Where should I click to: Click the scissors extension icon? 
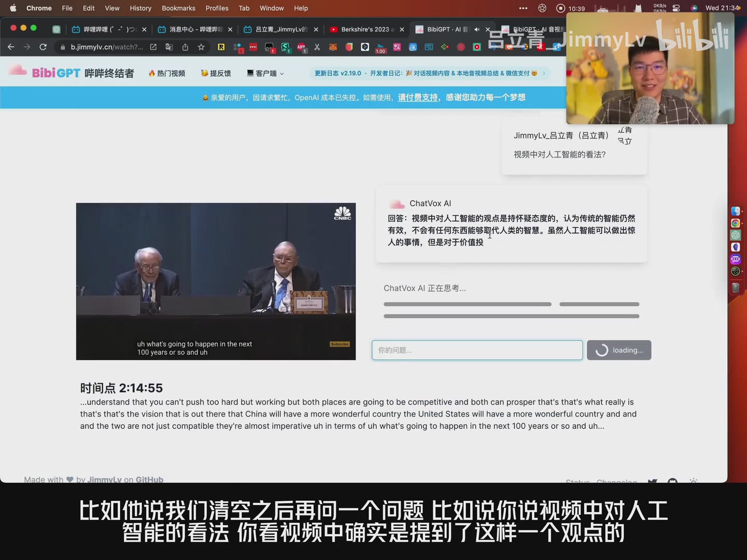[317, 47]
